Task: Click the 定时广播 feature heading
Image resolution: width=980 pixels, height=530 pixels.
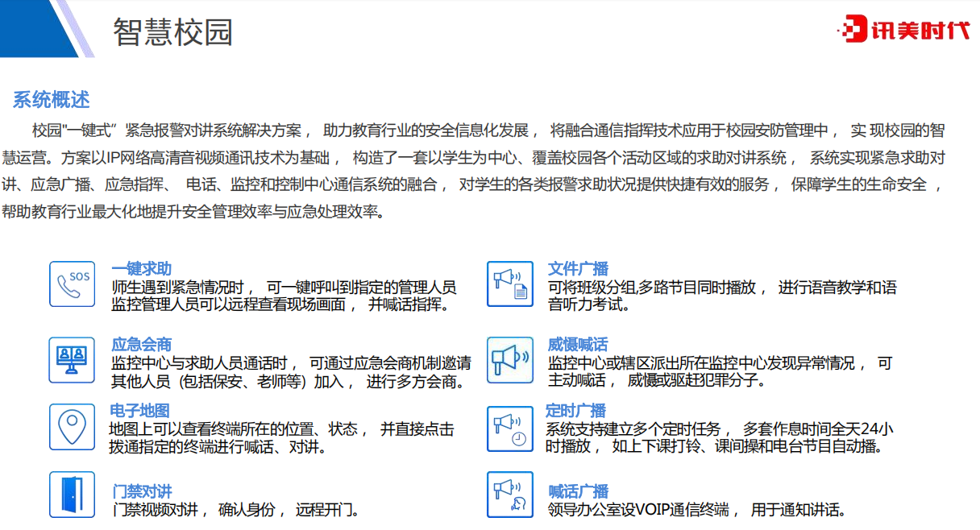Action: [575, 411]
